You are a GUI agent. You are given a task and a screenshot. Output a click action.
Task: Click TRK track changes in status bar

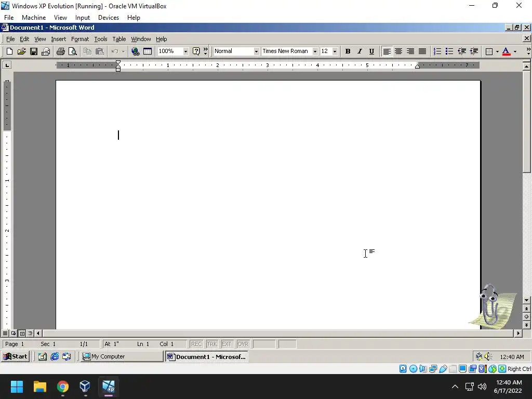coord(212,344)
